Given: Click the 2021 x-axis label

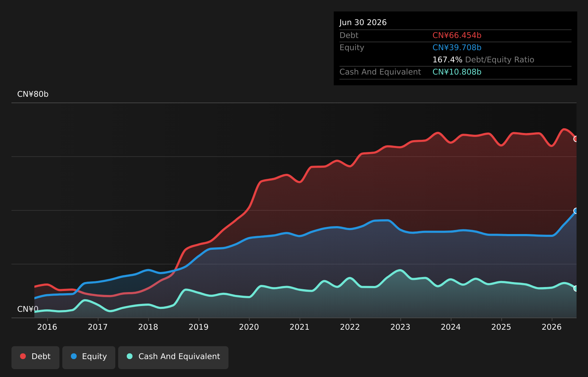Looking at the screenshot, I should click(299, 327).
